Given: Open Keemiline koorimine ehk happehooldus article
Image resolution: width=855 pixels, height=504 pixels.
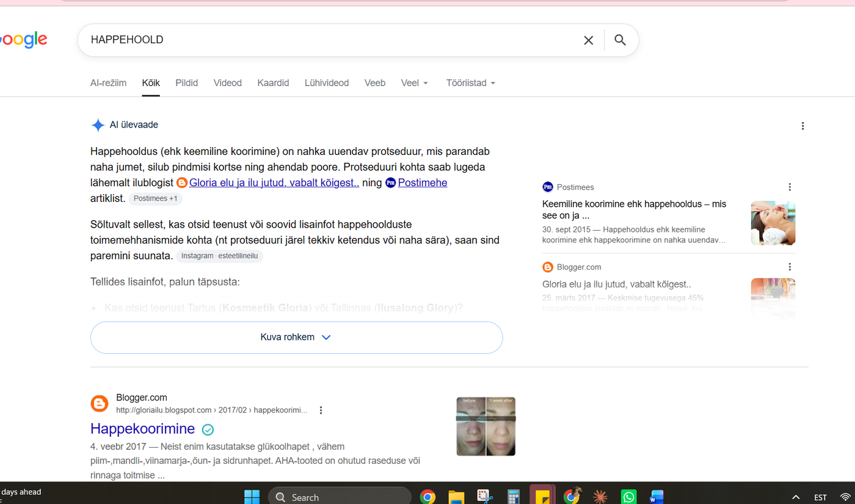Looking at the screenshot, I should (634, 209).
